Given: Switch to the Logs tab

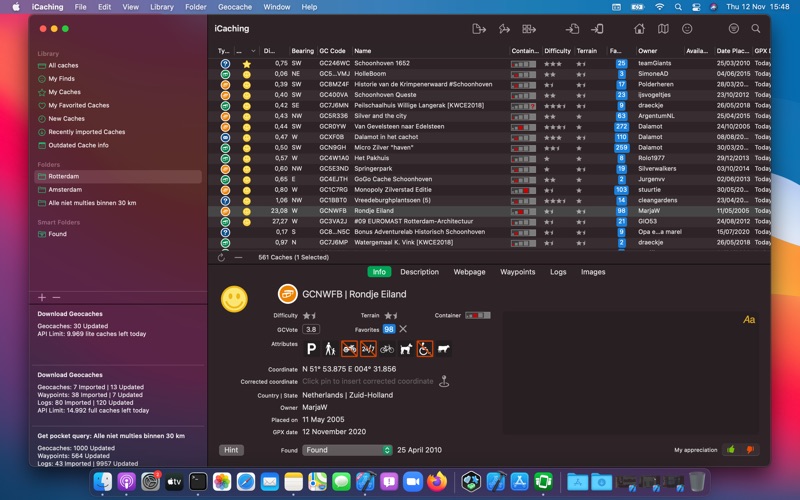Looking at the screenshot, I should [x=558, y=272].
